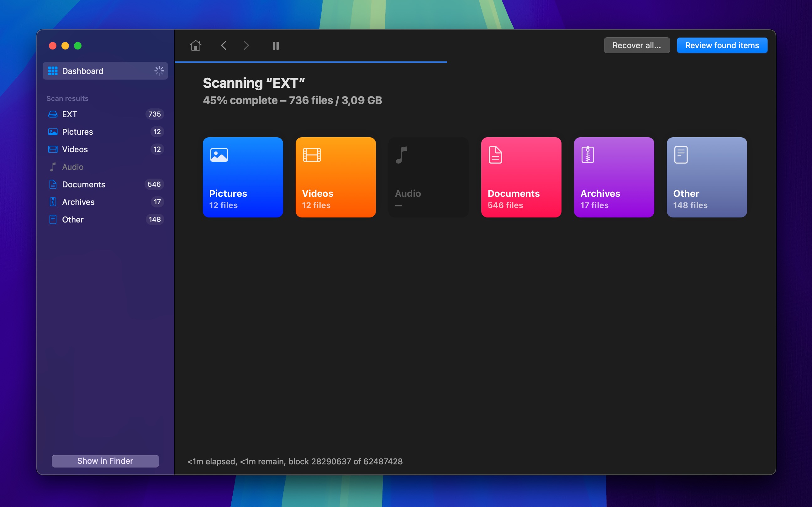Open the Documents category tile
The height and width of the screenshot is (507, 812).
coord(521,177)
